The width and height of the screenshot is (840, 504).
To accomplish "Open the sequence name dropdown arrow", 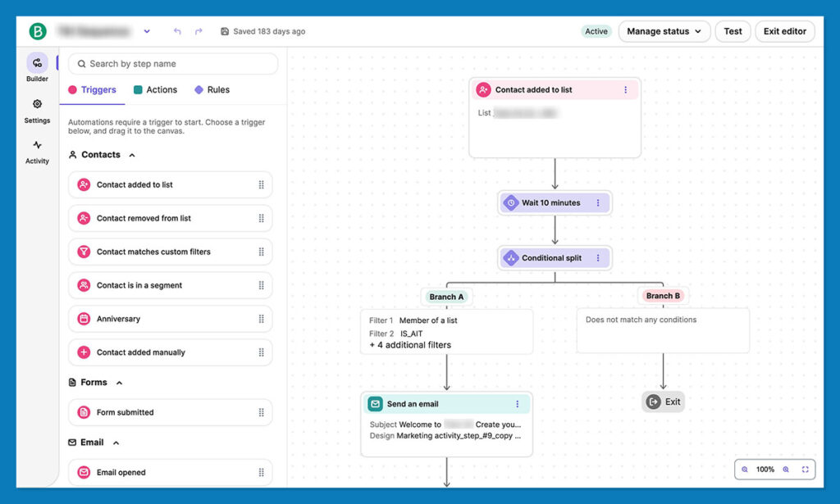I will tap(147, 31).
